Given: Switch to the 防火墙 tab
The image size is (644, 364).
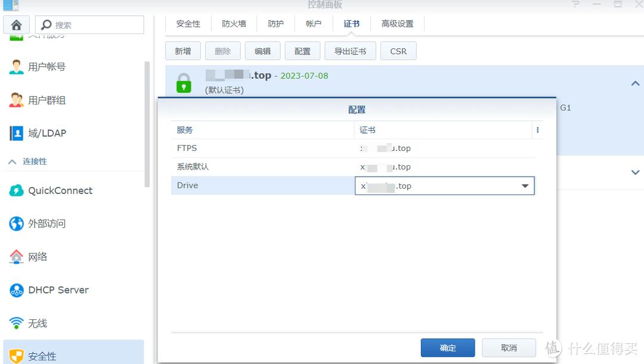Looking at the screenshot, I should click(x=234, y=24).
